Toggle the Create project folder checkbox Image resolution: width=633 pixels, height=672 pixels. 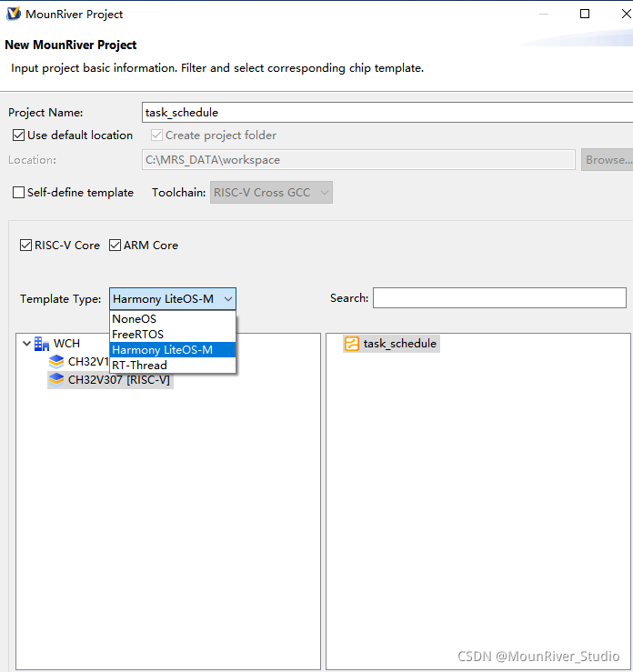[156, 135]
